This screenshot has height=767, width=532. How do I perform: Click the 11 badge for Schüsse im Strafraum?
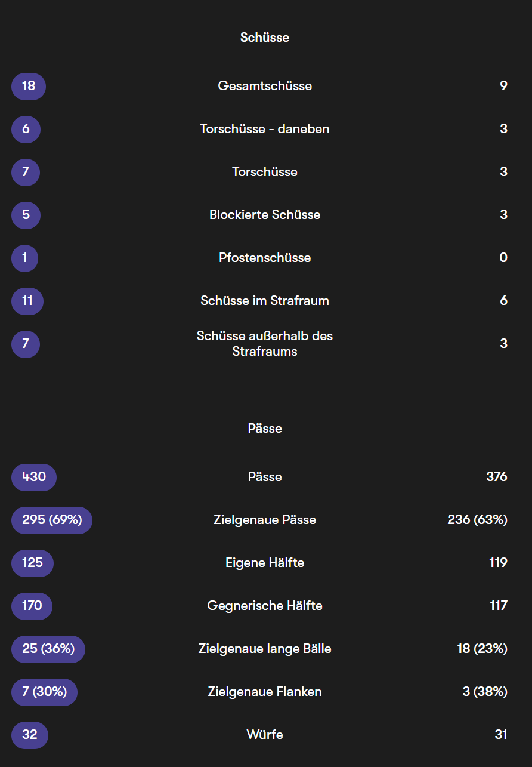(27, 301)
